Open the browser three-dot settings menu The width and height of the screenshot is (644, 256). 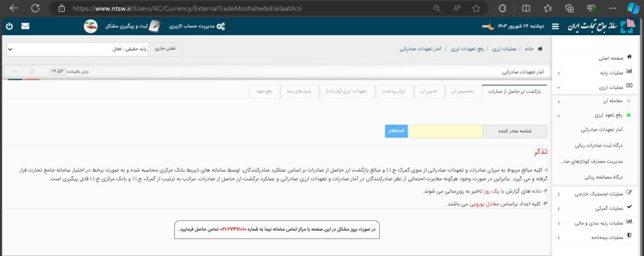click(613, 8)
